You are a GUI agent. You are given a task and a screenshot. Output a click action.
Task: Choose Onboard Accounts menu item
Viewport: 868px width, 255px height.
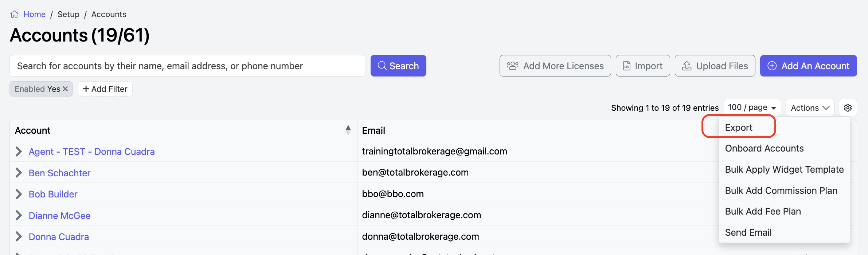coord(764,148)
